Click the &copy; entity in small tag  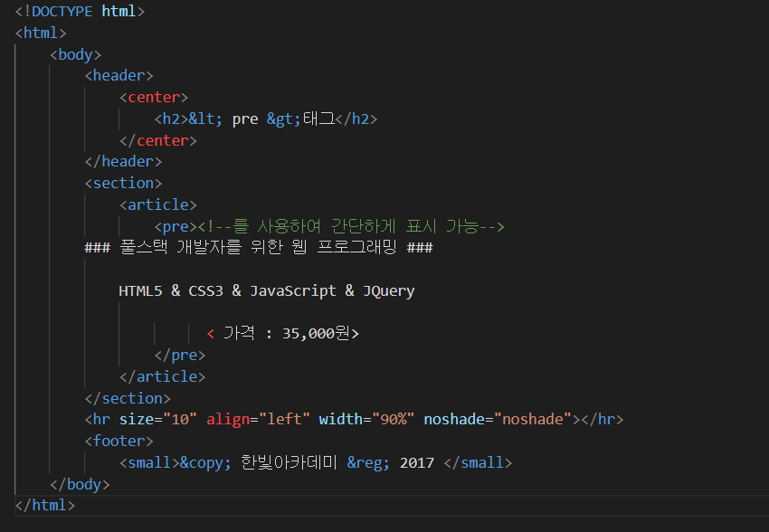click(x=205, y=463)
